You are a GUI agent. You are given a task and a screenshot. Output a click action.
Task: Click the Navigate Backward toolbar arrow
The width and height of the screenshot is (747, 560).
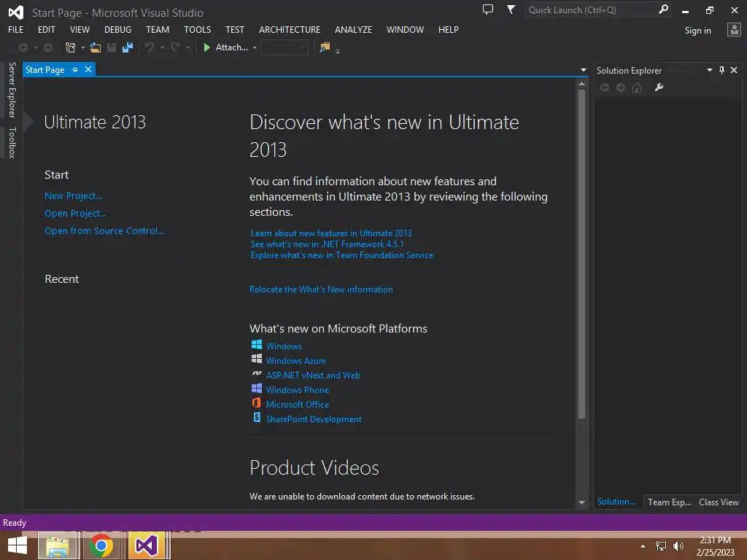pos(23,47)
